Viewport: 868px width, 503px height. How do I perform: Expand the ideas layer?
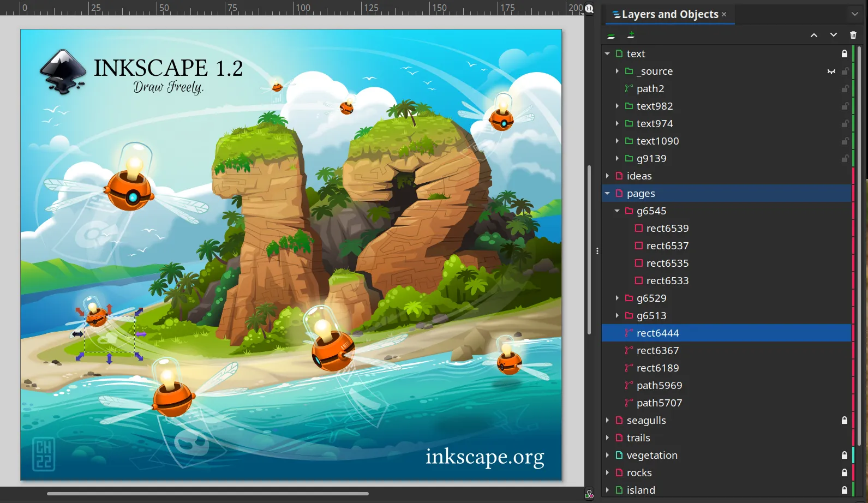[607, 176]
